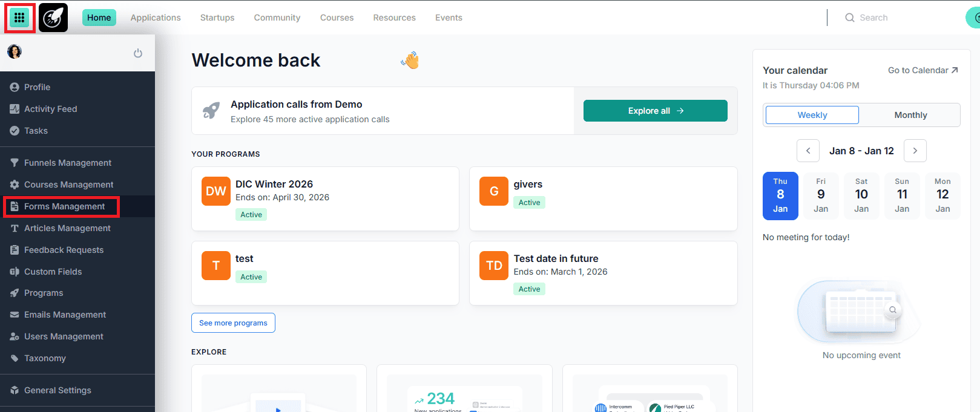Open the app grid launcher icon

[19, 18]
